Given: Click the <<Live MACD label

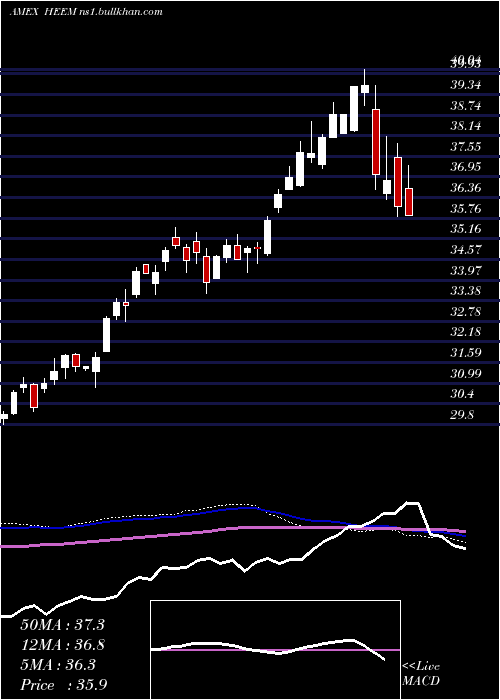Looking at the screenshot, I should coord(421,674).
